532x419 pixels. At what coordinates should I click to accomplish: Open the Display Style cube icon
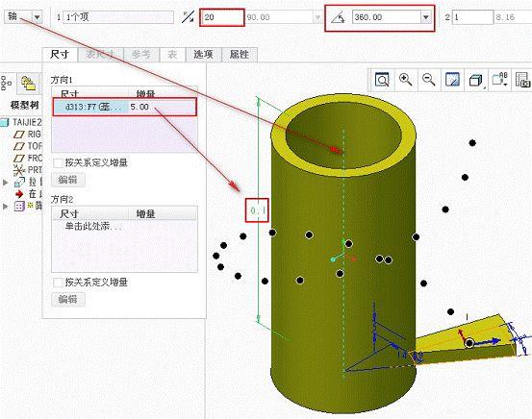coord(475,81)
